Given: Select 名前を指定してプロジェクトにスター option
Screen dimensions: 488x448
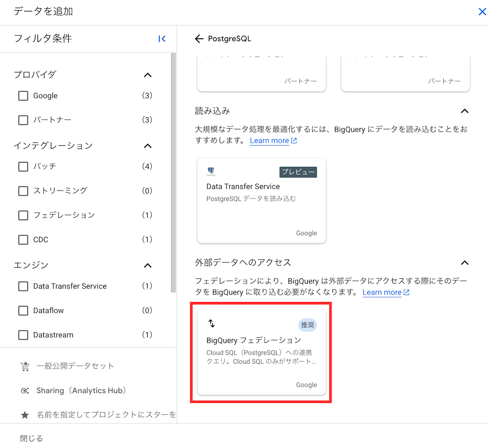Looking at the screenshot, I should coord(106,415).
